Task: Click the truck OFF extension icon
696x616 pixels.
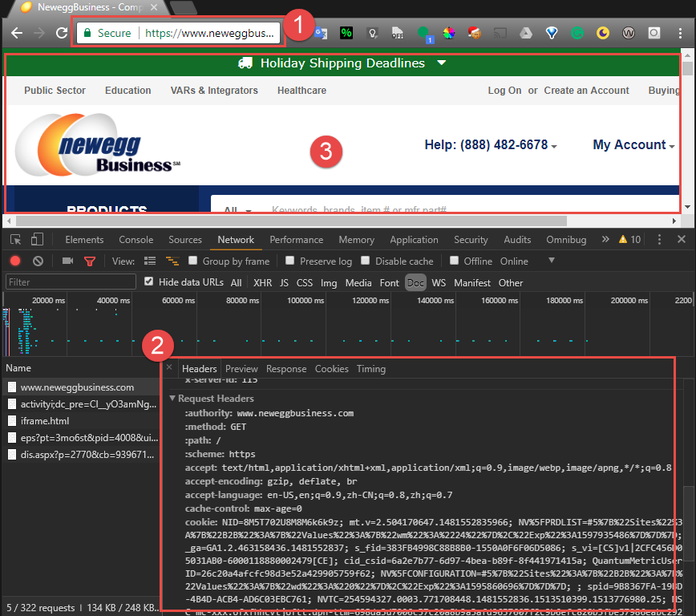Action: click(x=398, y=33)
